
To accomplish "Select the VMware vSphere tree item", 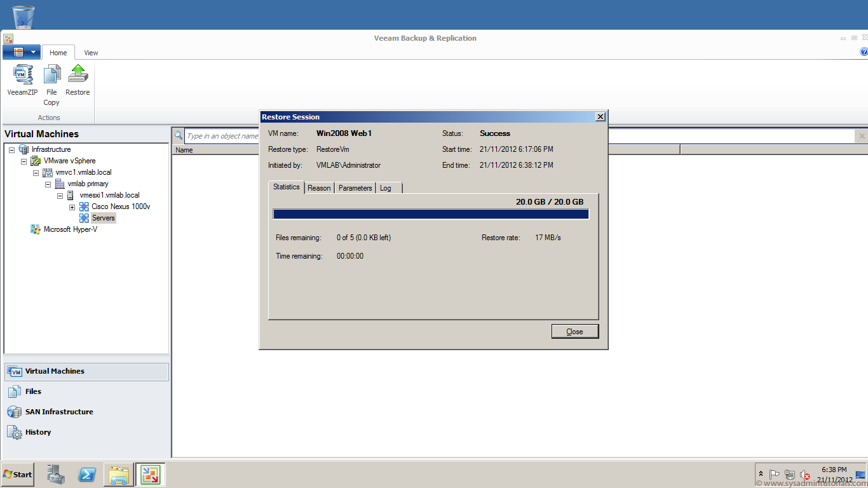I will tap(69, 161).
